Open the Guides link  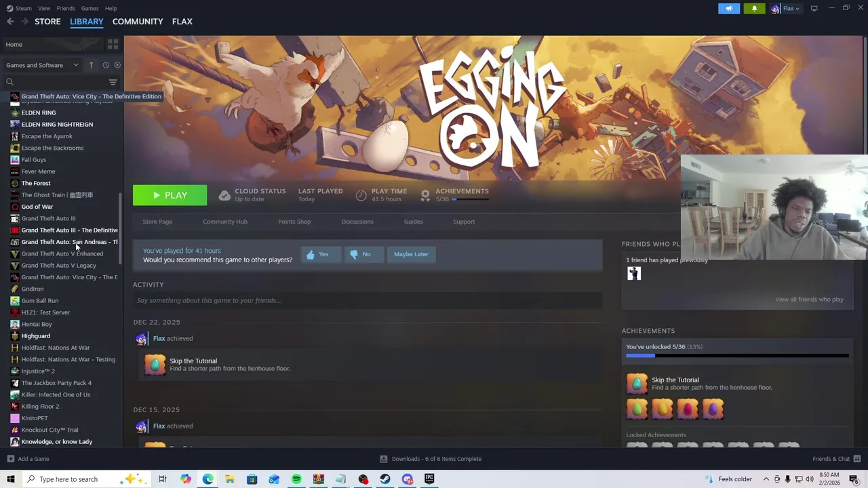click(413, 222)
